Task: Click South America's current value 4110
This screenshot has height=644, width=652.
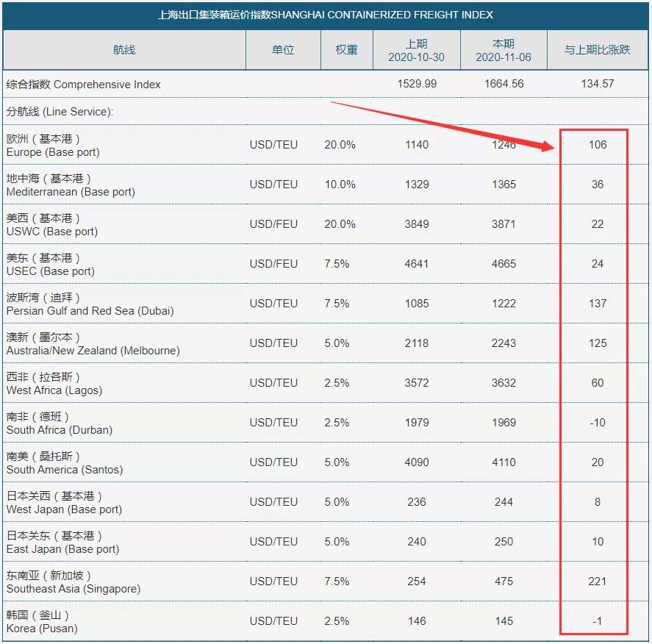Action: 504,462
